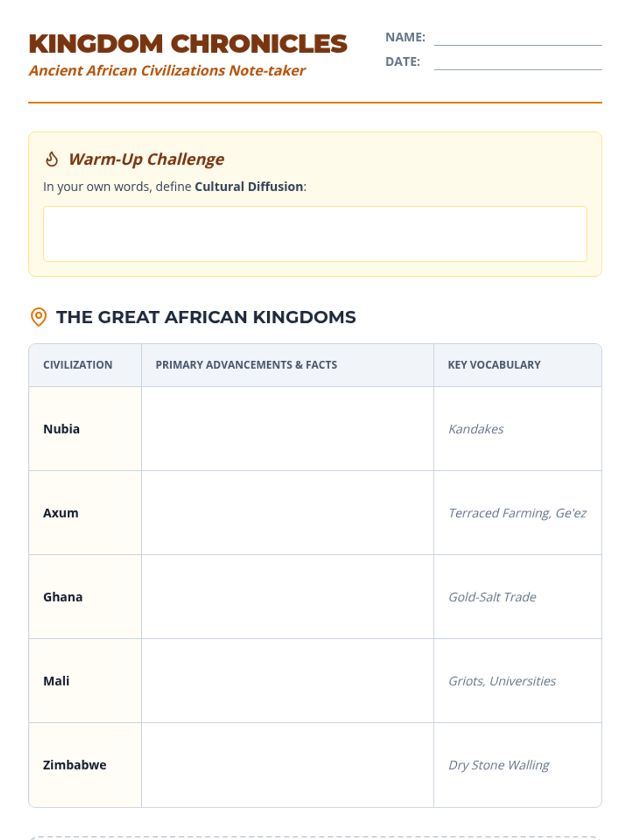Select the Civilization column header
This screenshot has height=840, width=630.
click(x=78, y=365)
